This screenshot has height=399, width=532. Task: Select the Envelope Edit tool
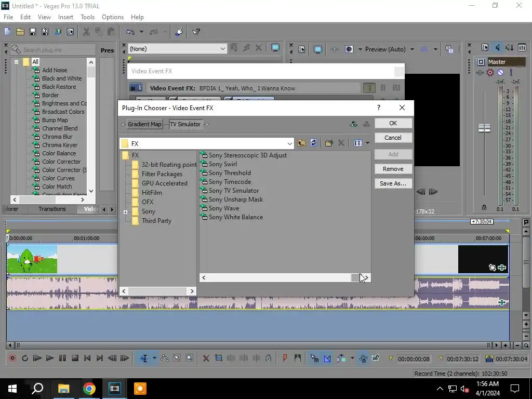coord(165,358)
